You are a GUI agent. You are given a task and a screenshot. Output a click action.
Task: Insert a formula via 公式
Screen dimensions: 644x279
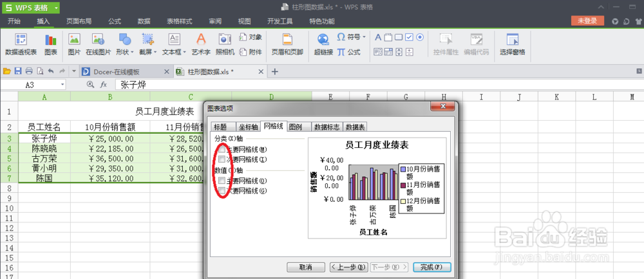(348, 52)
